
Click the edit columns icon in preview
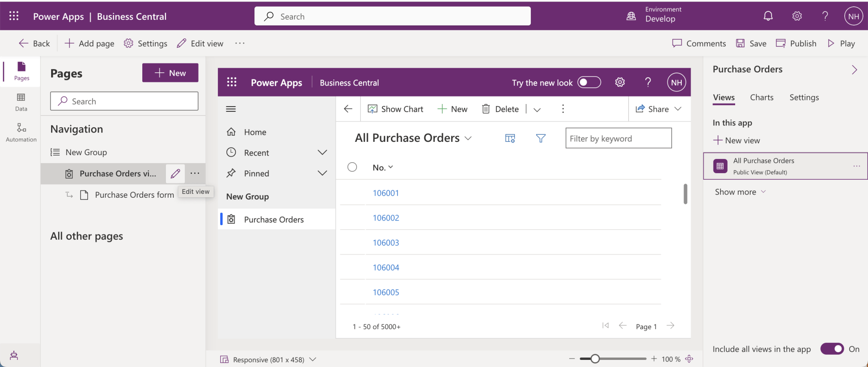510,138
